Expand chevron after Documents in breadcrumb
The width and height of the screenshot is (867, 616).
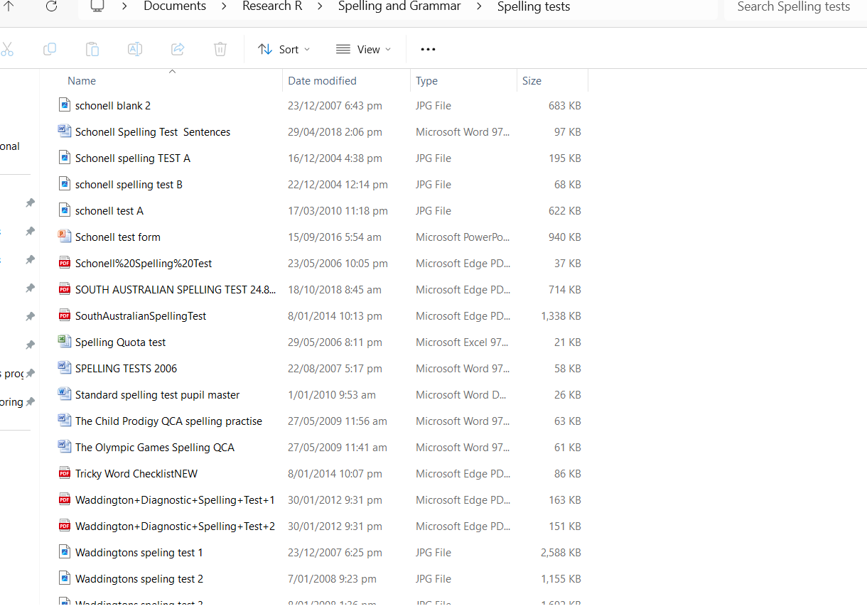tap(224, 6)
